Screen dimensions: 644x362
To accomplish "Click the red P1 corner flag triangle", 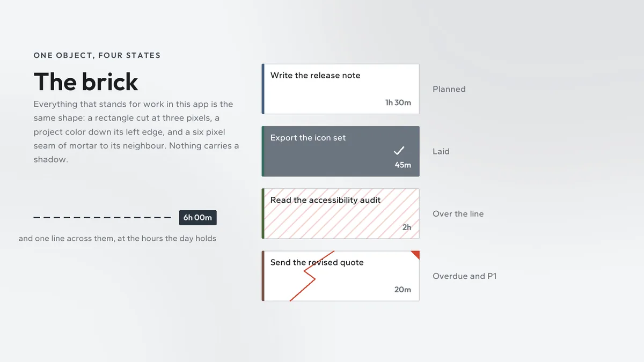I will pos(416,254).
